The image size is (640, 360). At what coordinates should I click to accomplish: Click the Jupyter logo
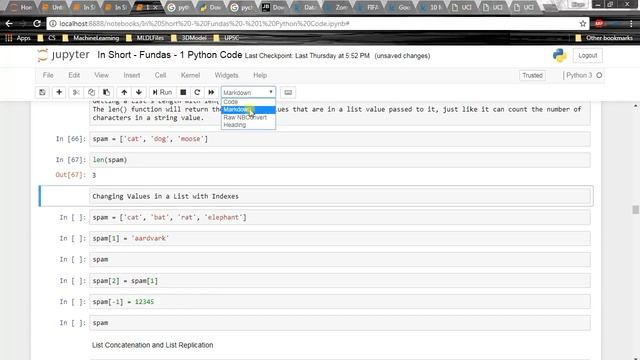63,55
